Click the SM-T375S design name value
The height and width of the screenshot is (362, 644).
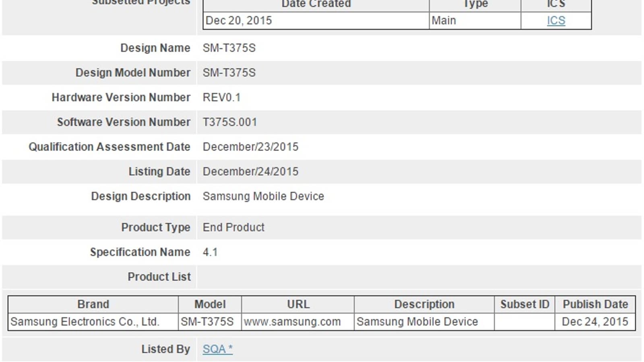[229, 48]
